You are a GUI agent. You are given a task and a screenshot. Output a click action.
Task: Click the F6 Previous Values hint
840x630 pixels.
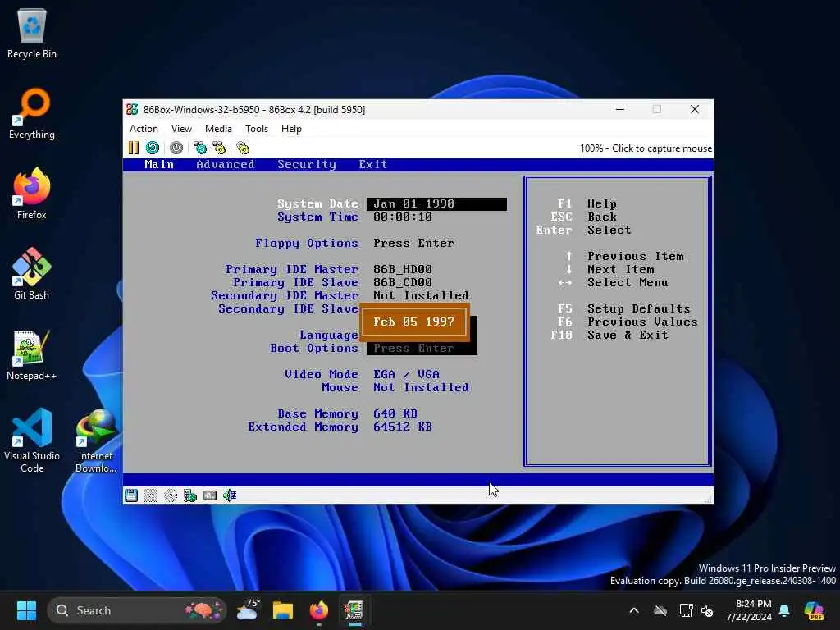628,322
